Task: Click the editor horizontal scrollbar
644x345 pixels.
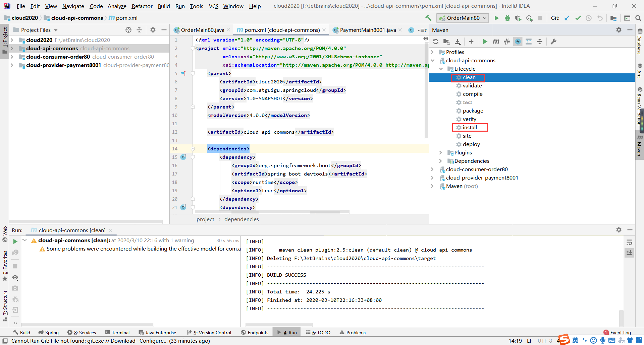Action: pyautogui.click(x=272, y=212)
